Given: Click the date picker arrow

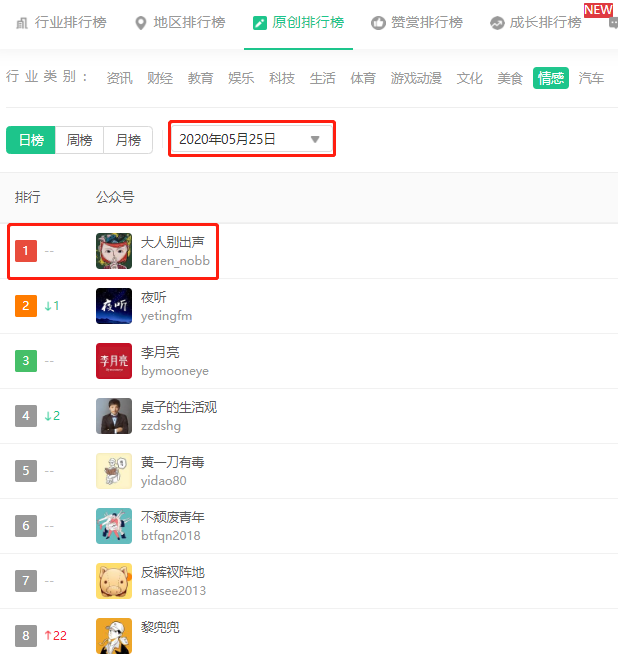Looking at the screenshot, I should 315,139.
